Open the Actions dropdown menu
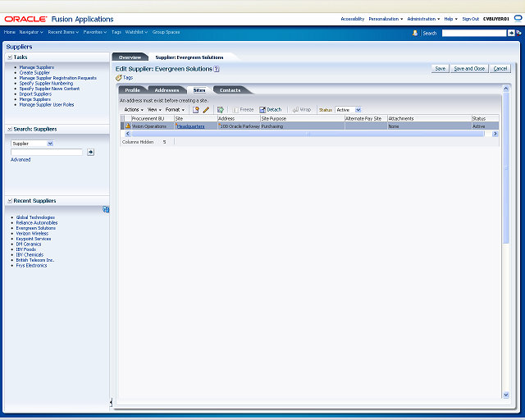 tap(134, 110)
